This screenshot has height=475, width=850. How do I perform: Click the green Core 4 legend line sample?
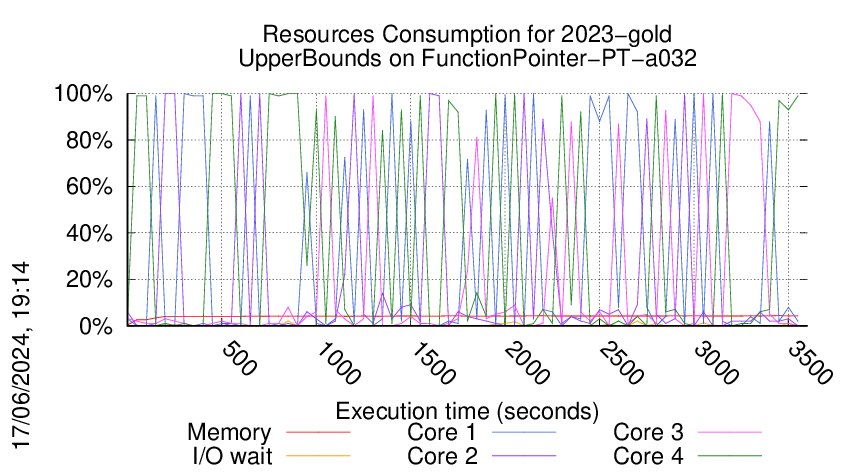pyautogui.click(x=730, y=455)
